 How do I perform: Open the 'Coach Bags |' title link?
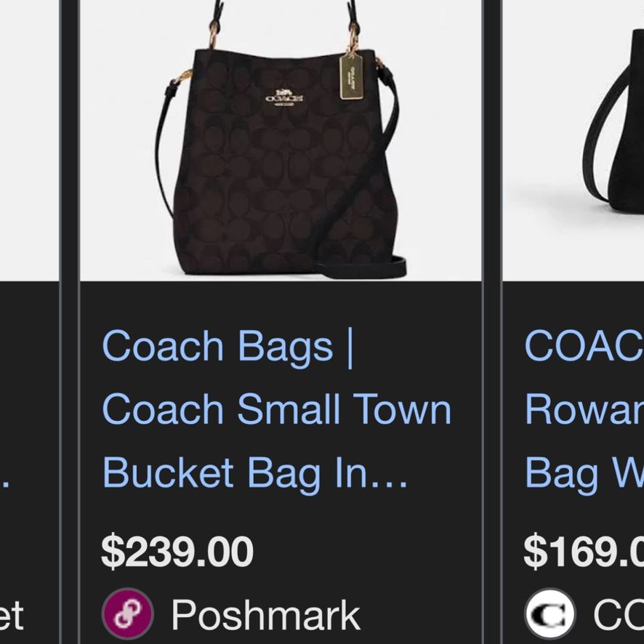click(228, 347)
